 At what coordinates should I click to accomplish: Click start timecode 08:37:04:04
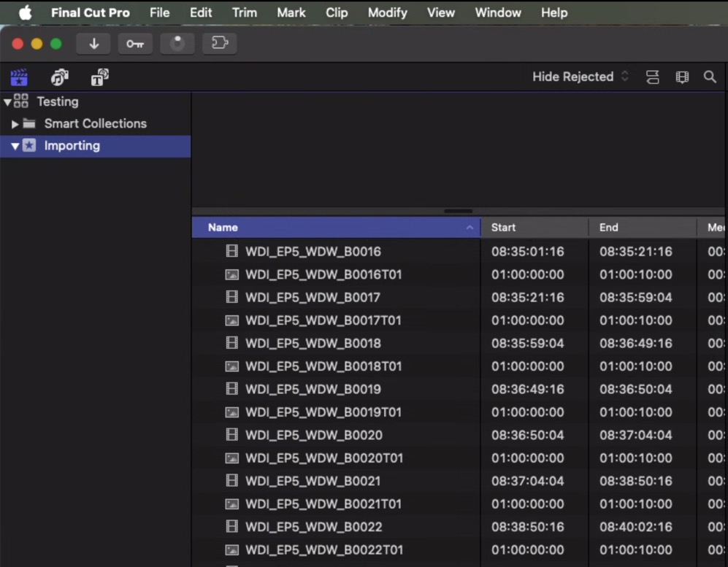(x=528, y=481)
